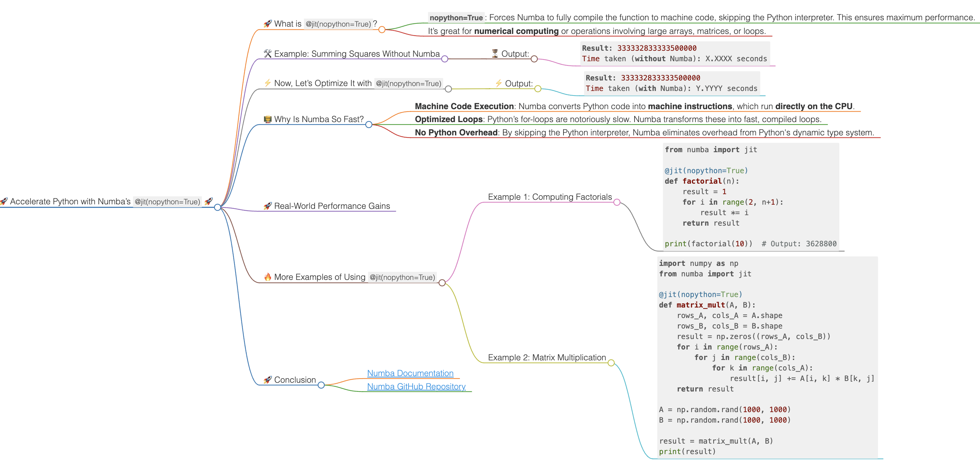Select 'Example 1: Computing Factorials' label
This screenshot has width=980, height=466.
pos(550,197)
